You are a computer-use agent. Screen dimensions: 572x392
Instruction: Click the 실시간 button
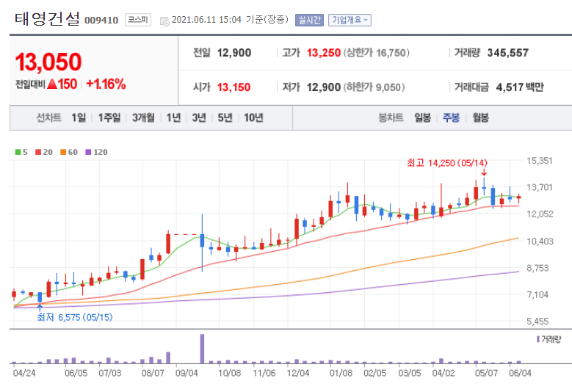click(309, 20)
